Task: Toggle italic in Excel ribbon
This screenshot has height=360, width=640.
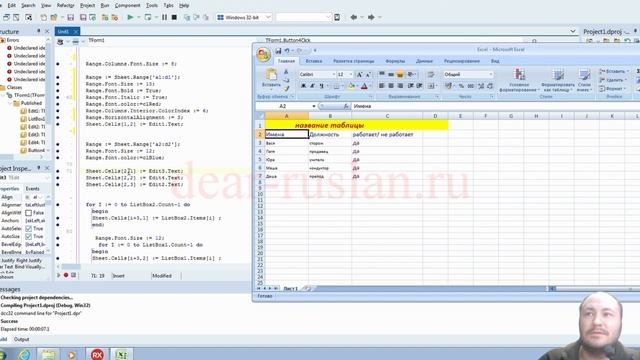Action: click(312, 86)
